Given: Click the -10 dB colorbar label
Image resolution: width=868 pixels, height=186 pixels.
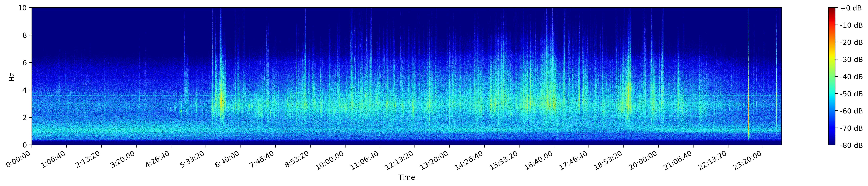Looking at the screenshot, I should click(x=851, y=25).
